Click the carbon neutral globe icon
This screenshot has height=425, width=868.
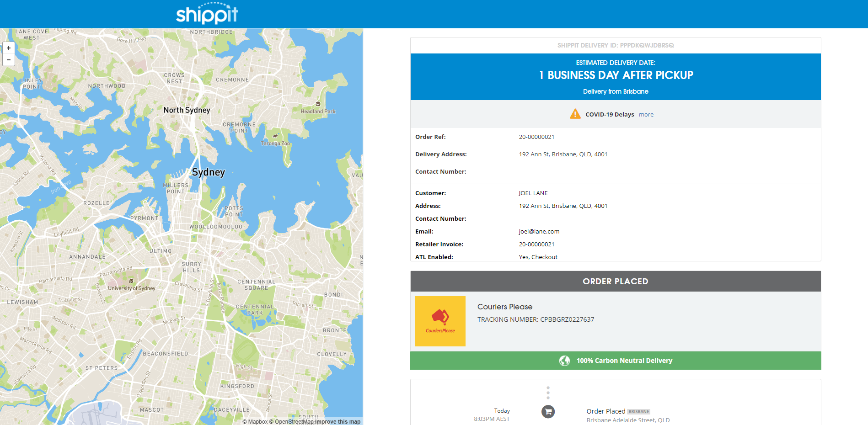(564, 361)
